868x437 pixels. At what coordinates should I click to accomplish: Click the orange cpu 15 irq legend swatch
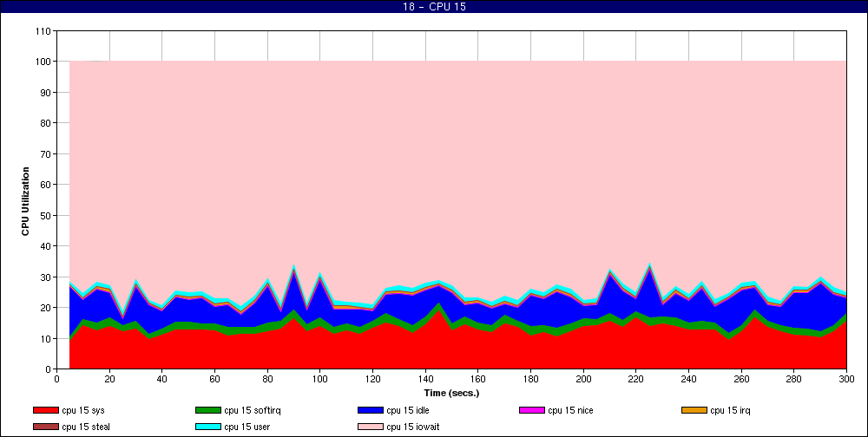pyautogui.click(x=694, y=410)
